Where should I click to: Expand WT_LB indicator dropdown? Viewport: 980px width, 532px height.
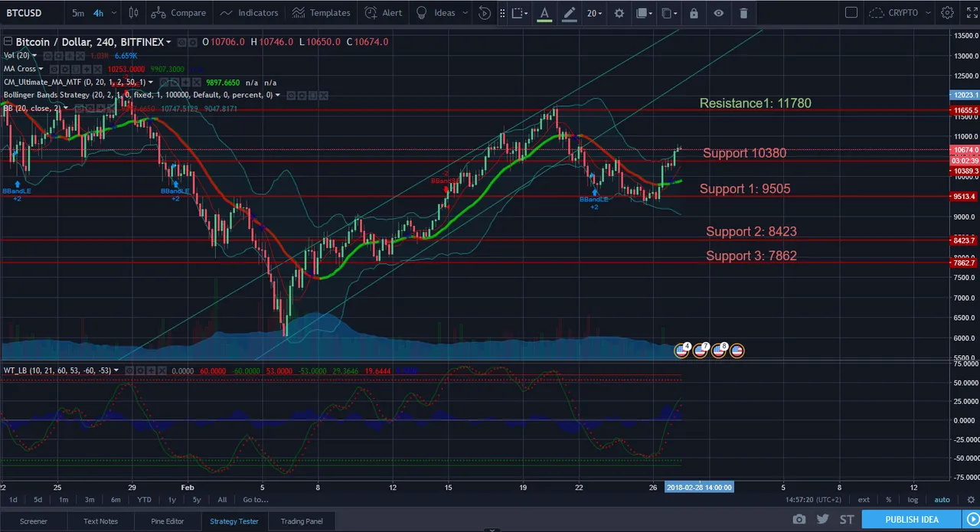tap(116, 370)
